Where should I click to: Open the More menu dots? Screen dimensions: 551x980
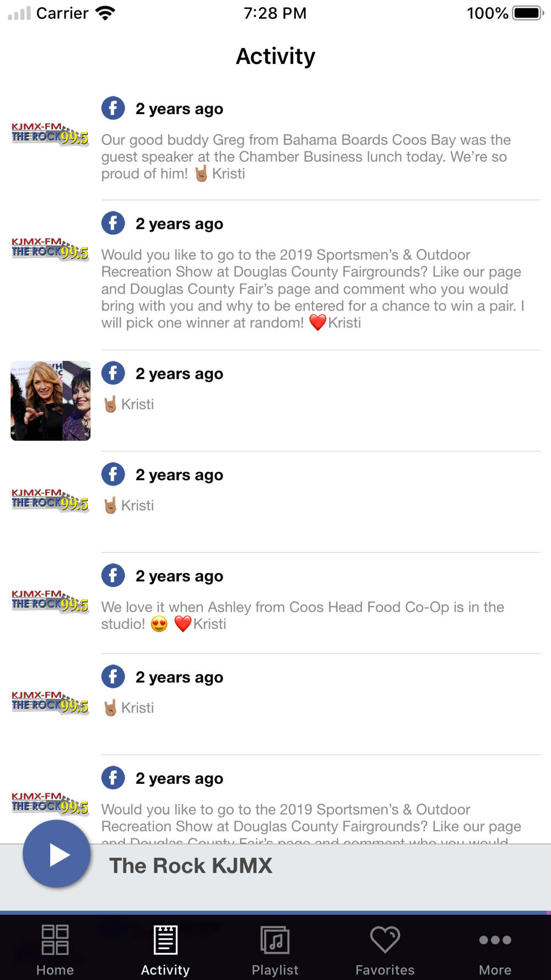[x=495, y=949]
